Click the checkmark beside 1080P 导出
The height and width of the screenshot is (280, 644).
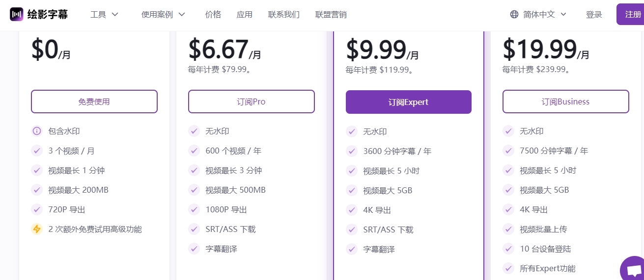[194, 209]
